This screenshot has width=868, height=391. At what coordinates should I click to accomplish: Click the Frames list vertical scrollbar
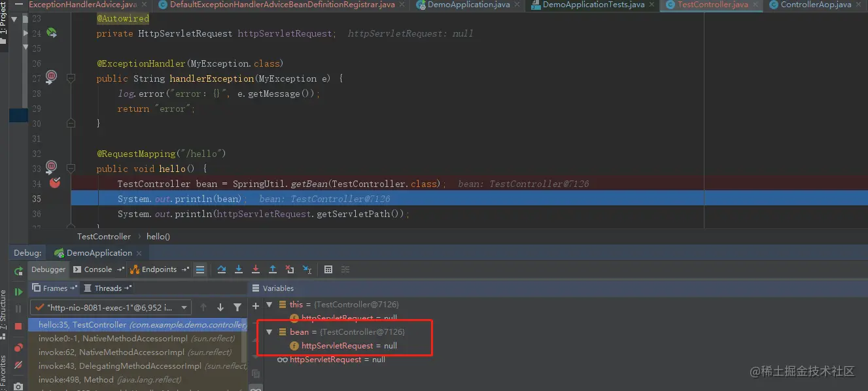pyautogui.click(x=245, y=340)
